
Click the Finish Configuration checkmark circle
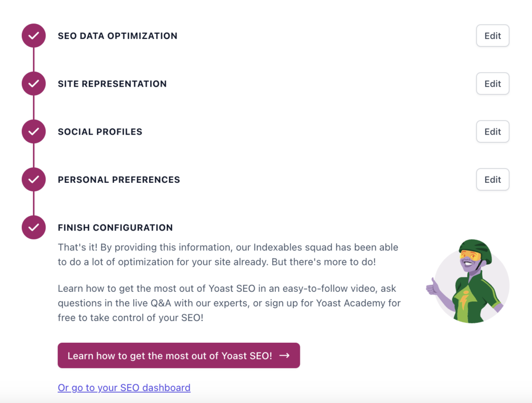(34, 227)
